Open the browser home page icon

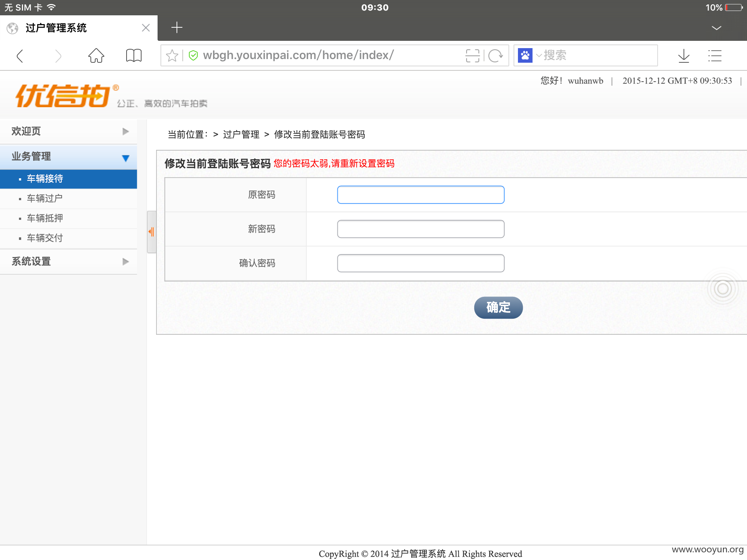pyautogui.click(x=96, y=55)
